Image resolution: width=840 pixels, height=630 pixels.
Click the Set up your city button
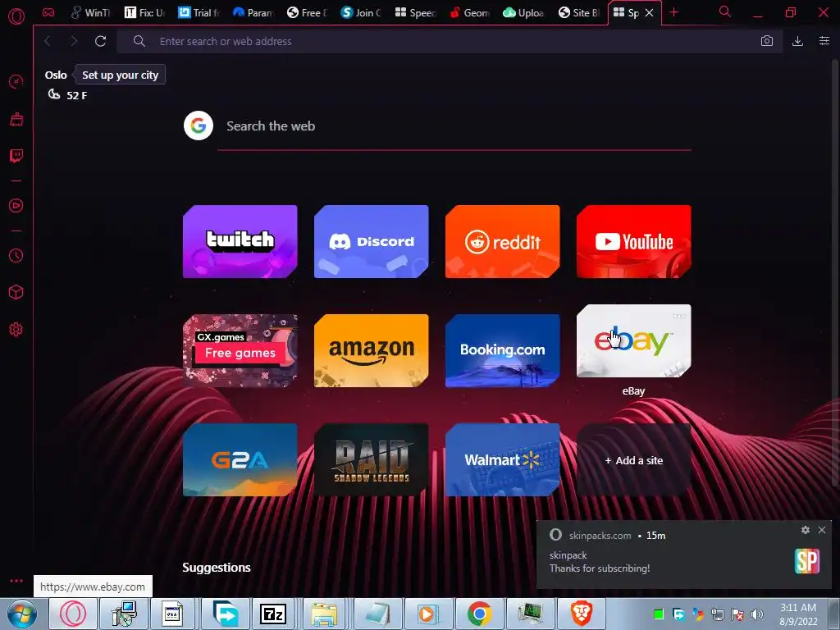tap(120, 75)
